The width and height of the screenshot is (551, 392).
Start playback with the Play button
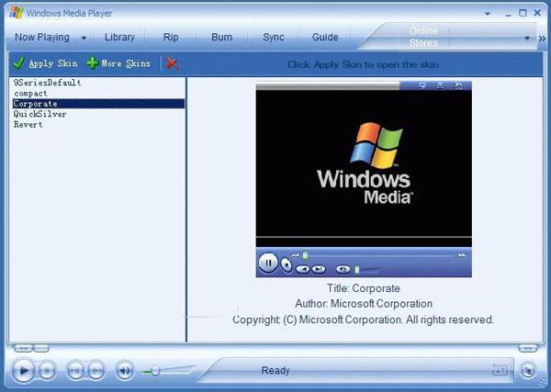tap(23, 370)
